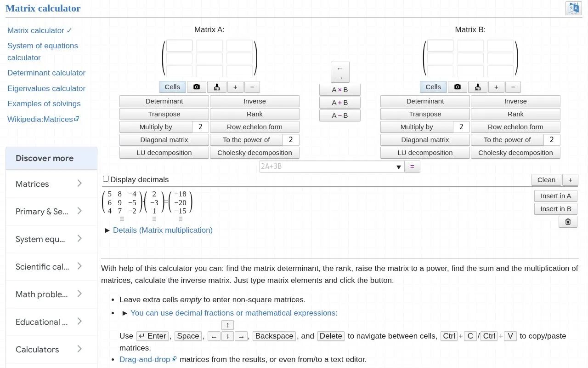Open Determinant calculator in sidebar

tap(46, 73)
